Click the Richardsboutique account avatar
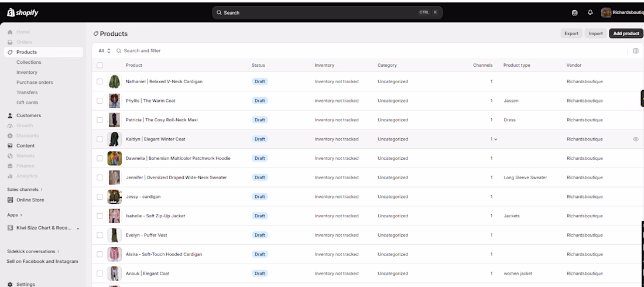Screen dimensions: 644x287 [606, 13]
